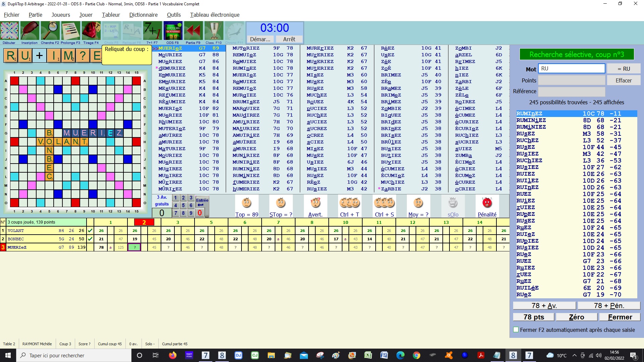Click the Zéro button
The width and height of the screenshot is (644, 362).
point(576,317)
